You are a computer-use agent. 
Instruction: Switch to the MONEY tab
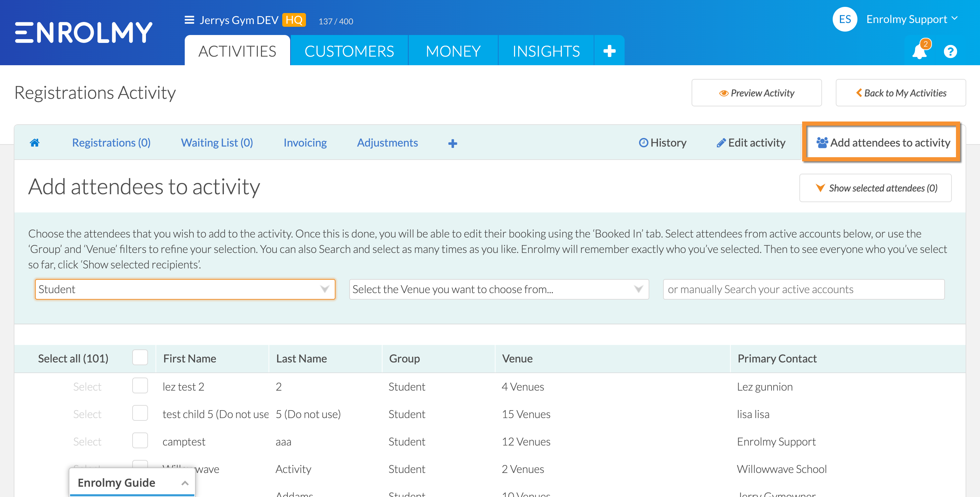(x=453, y=51)
